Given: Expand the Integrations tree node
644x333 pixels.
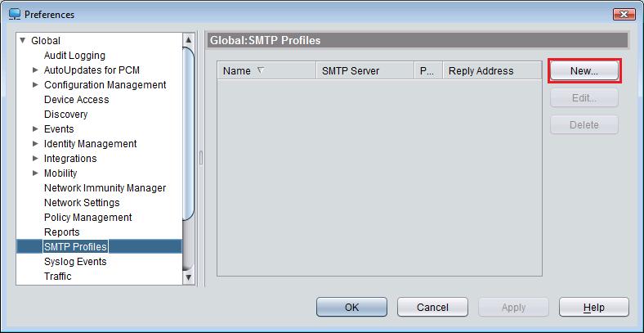Looking at the screenshot, I should 35,159.
